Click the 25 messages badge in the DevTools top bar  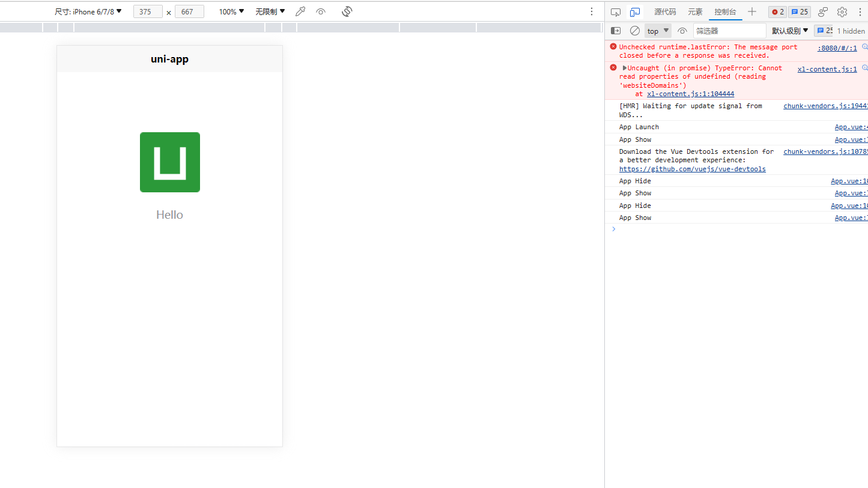click(x=800, y=12)
